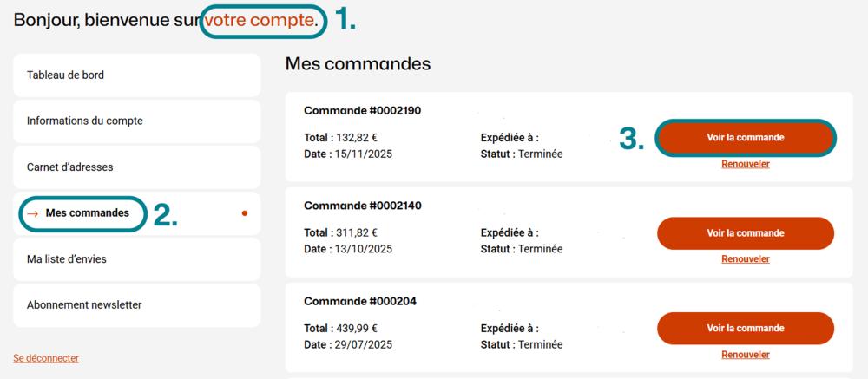View order #000204 details
The image size is (868, 379).
point(746,329)
